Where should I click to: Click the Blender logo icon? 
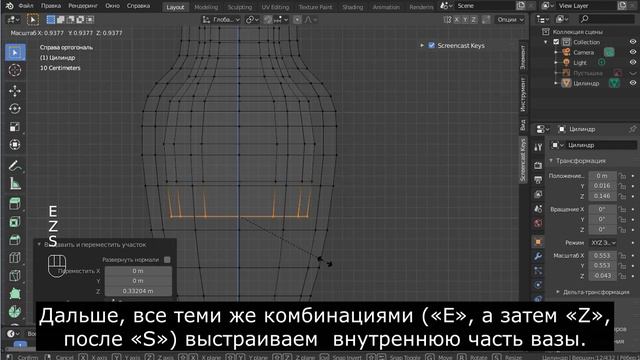pyautogui.click(x=9, y=6)
